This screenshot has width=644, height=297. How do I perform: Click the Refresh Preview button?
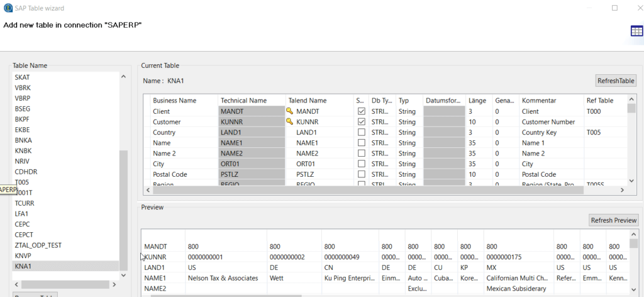pos(614,220)
